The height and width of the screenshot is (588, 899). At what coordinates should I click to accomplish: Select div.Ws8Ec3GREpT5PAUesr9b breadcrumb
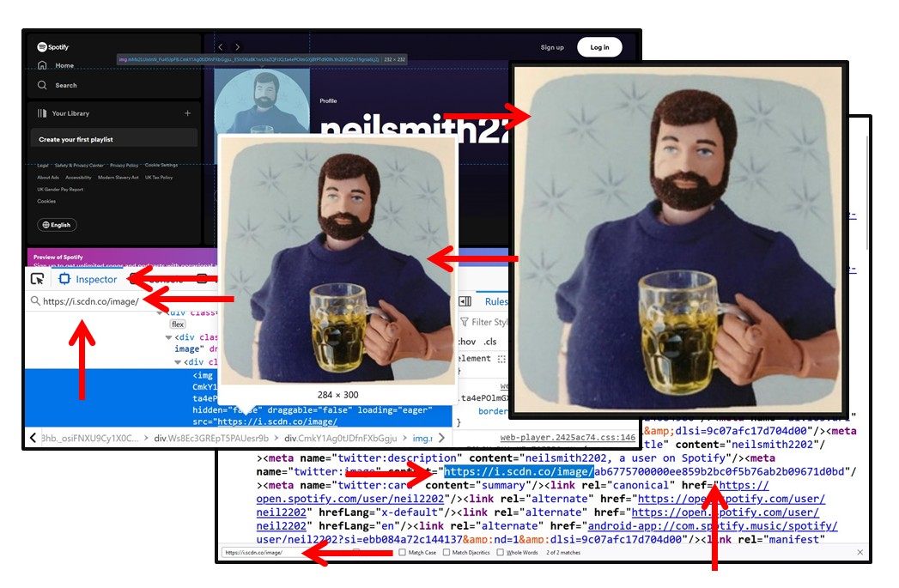pos(211,438)
